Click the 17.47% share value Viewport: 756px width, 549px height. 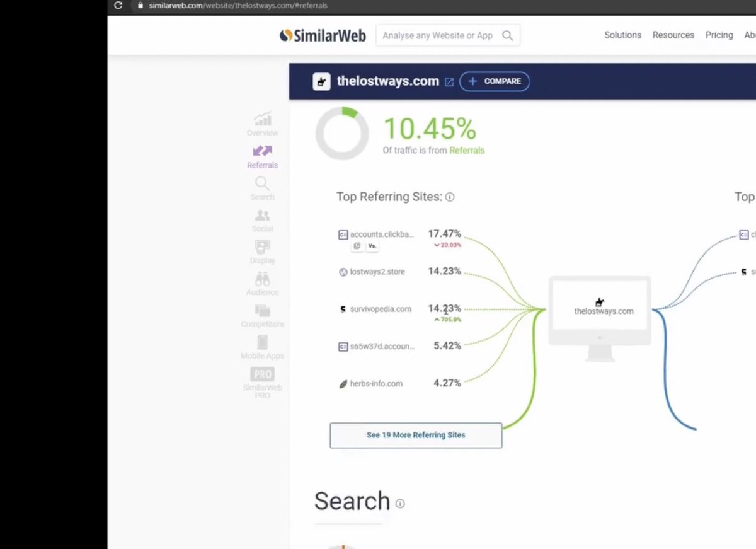pos(445,234)
